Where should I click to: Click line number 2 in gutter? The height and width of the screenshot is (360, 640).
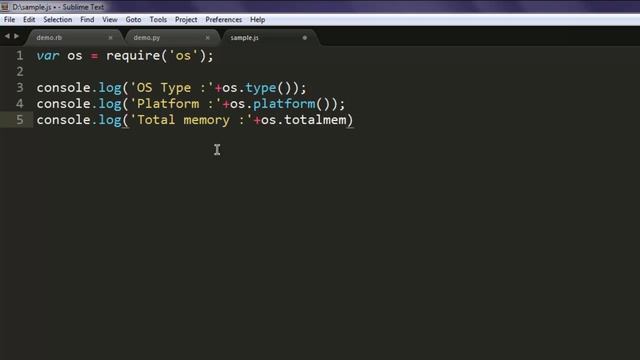[x=20, y=71]
